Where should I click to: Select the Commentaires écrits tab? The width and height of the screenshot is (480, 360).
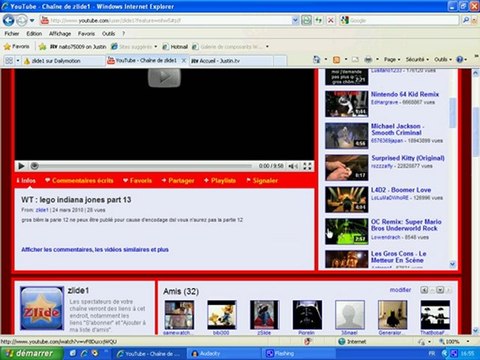pyautogui.click(x=79, y=181)
